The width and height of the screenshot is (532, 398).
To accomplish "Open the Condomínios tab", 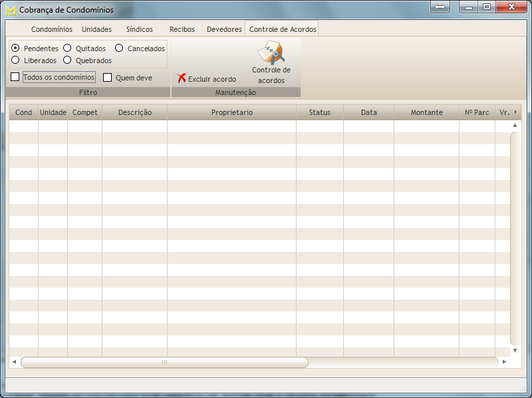I will 51,29.
